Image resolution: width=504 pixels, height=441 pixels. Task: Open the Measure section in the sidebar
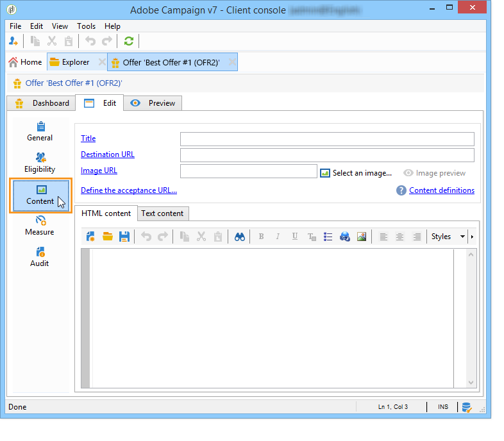tap(40, 226)
